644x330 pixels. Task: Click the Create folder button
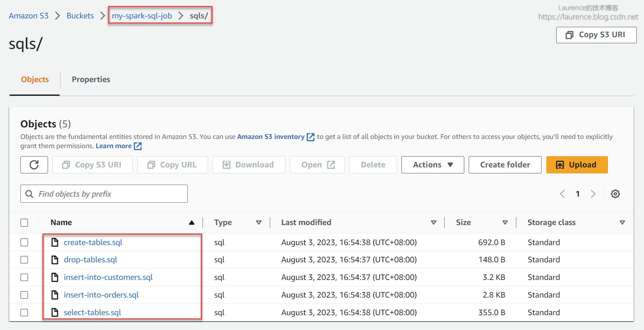(x=505, y=165)
